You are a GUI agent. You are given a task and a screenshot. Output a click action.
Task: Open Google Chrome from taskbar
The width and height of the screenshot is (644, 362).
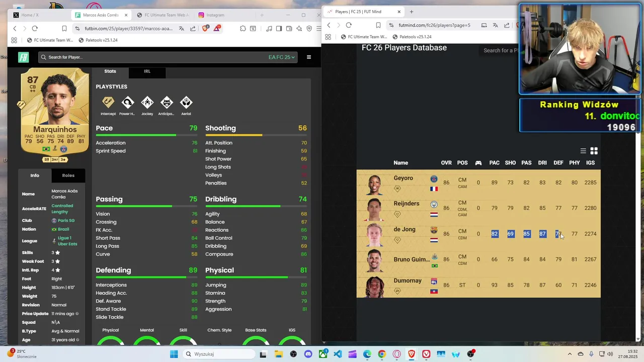[382, 354]
